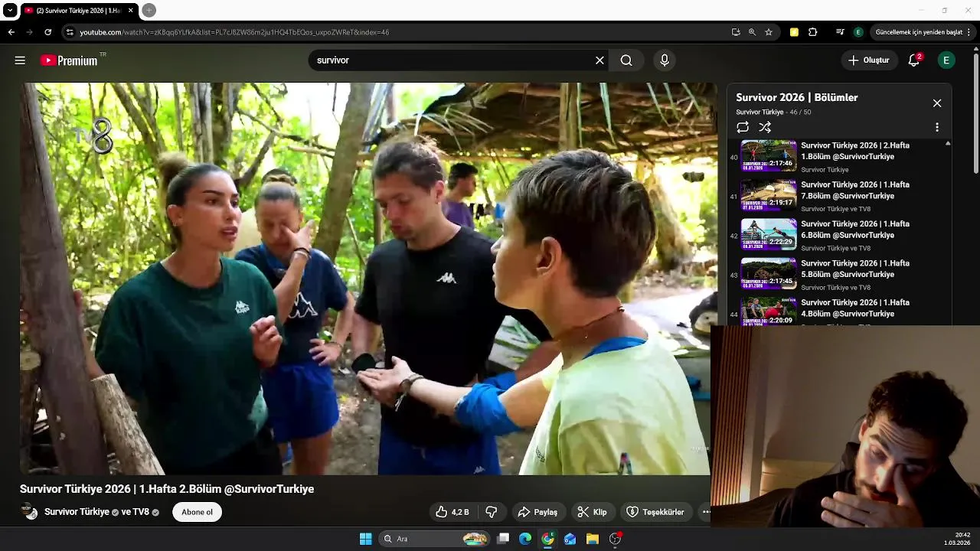The image size is (980, 551).
Task: Open the tab search dropdown arrow
Action: point(10,10)
